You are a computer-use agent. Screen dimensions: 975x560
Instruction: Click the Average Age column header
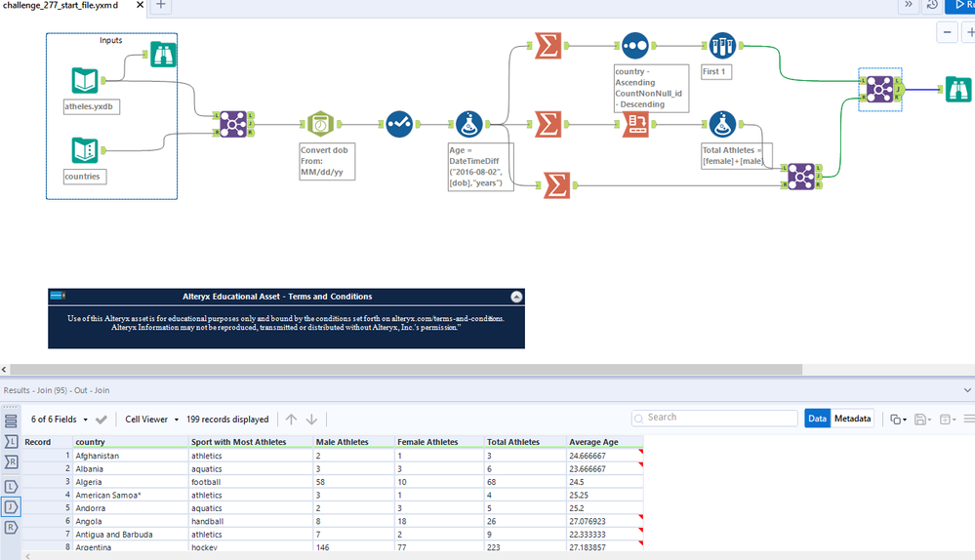(x=604, y=442)
